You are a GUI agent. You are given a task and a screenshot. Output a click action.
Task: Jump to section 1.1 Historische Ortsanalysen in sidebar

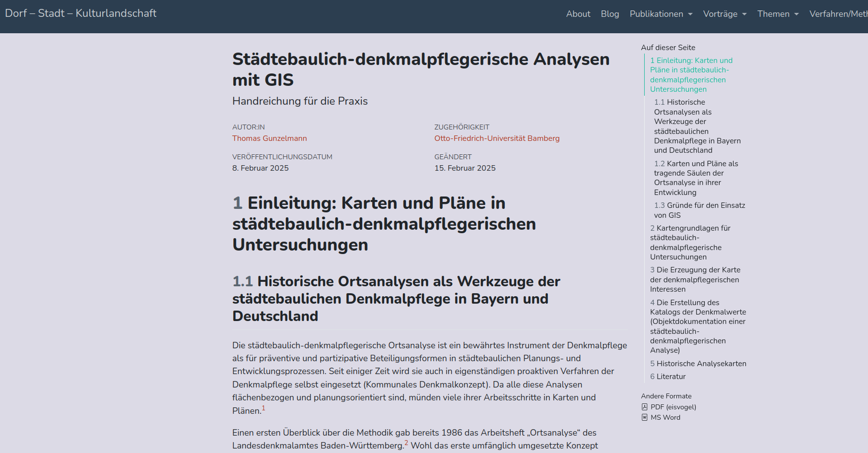pyautogui.click(x=697, y=126)
